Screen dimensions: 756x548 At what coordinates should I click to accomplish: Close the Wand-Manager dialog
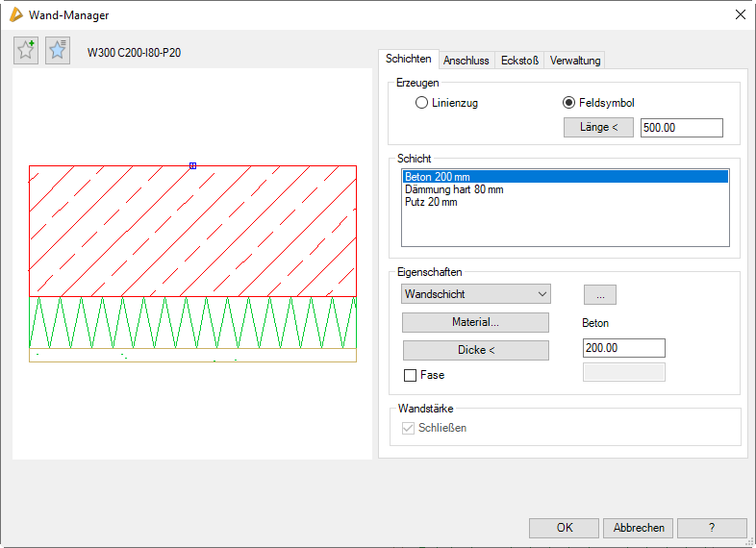[x=740, y=14]
